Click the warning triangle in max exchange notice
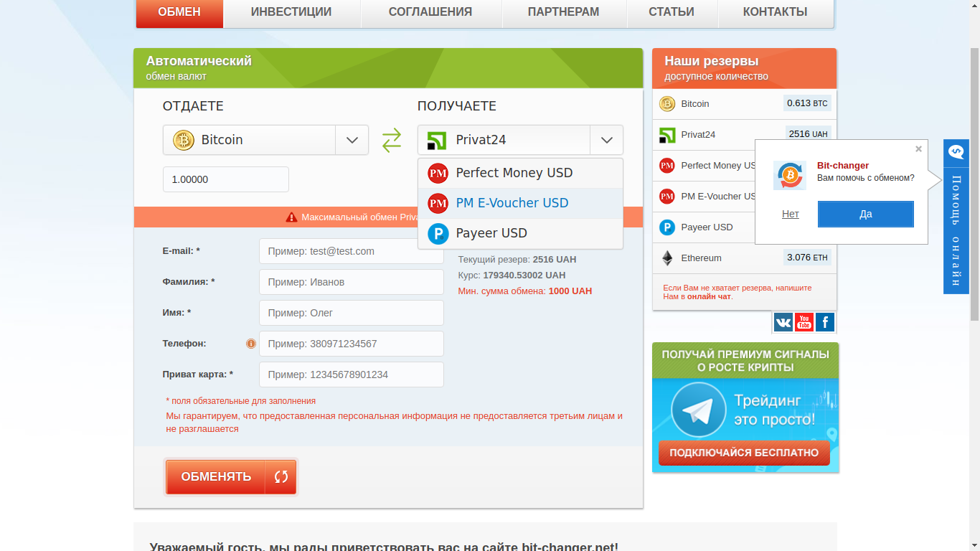980x551 pixels. 291,217
